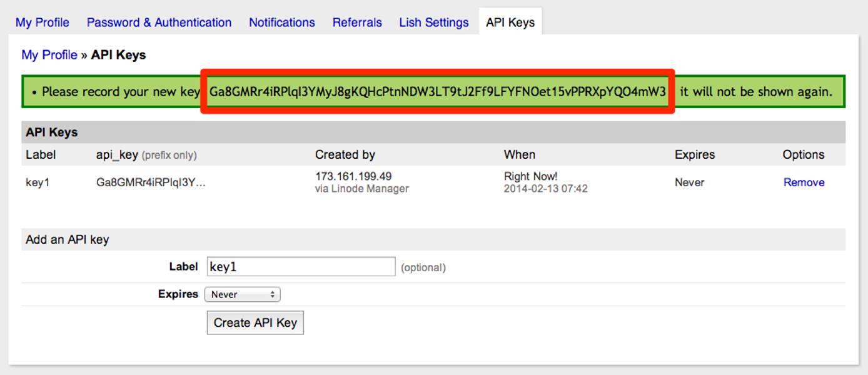Image resolution: width=868 pixels, height=375 pixels.
Task: Remove the key1 API key
Action: (x=803, y=182)
